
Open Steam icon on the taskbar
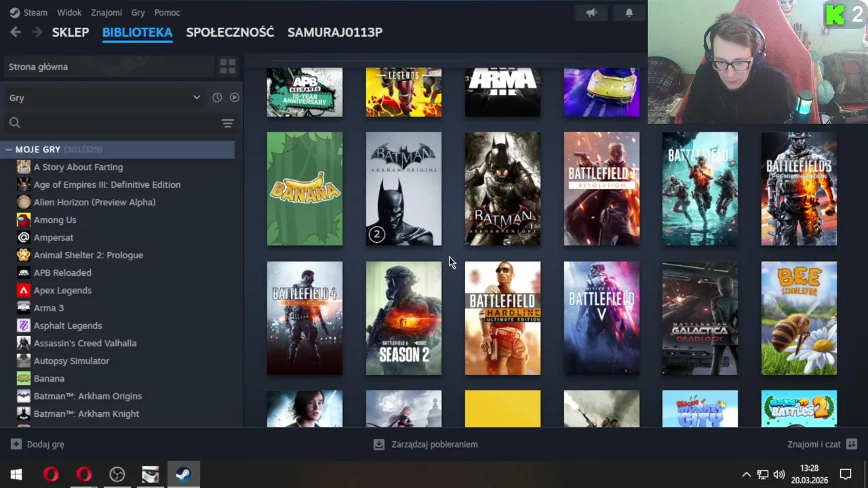pyautogui.click(x=183, y=474)
